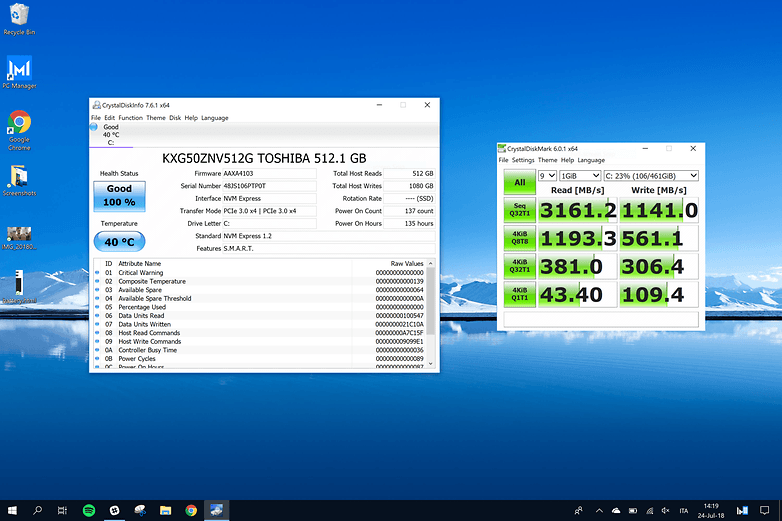
Task: Open Language menu in CrystalDiskInfo
Action: pyautogui.click(x=214, y=118)
